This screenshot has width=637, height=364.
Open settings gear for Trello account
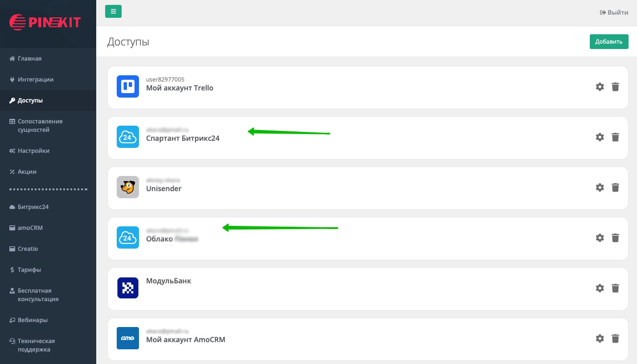tap(600, 87)
